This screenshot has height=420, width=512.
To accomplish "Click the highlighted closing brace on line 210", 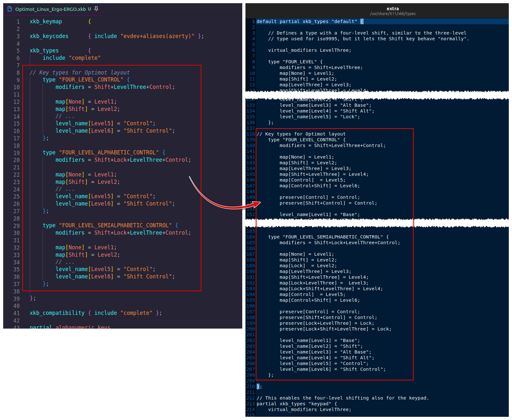I will 258,386.
